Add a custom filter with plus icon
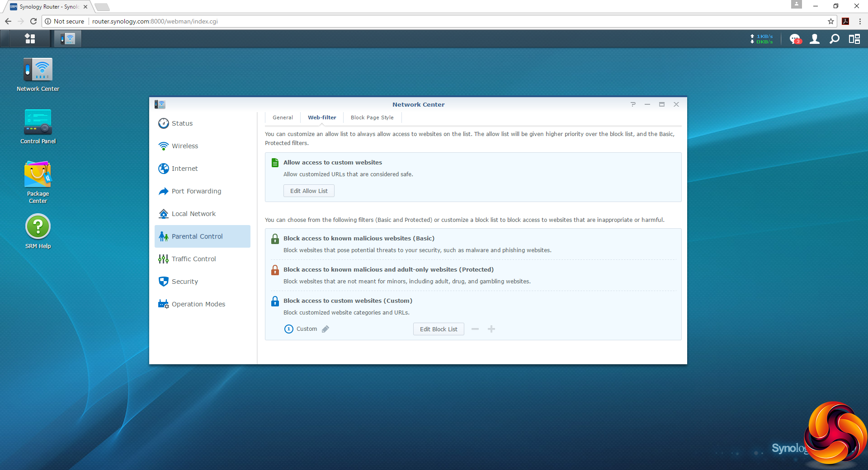This screenshot has width=868, height=470. coord(491,329)
